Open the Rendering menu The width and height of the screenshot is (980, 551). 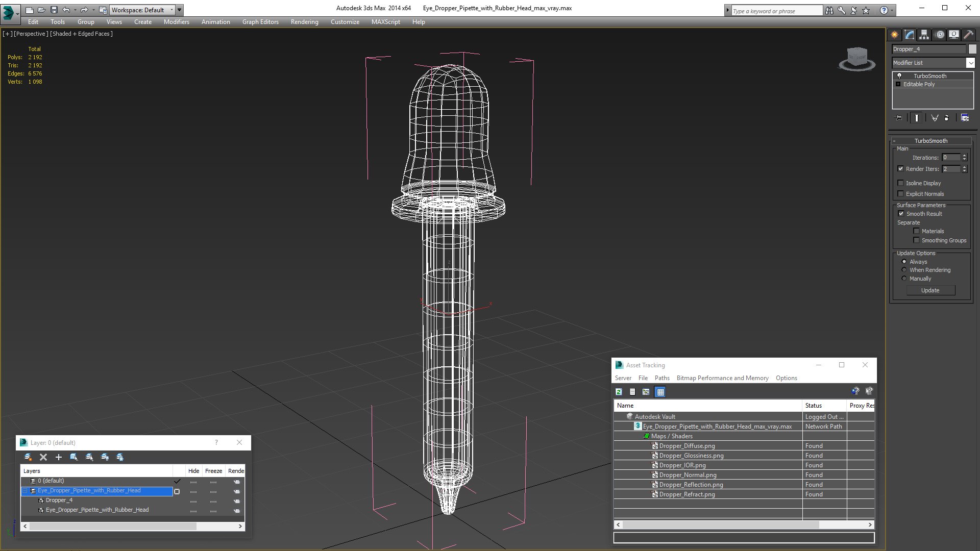[304, 22]
